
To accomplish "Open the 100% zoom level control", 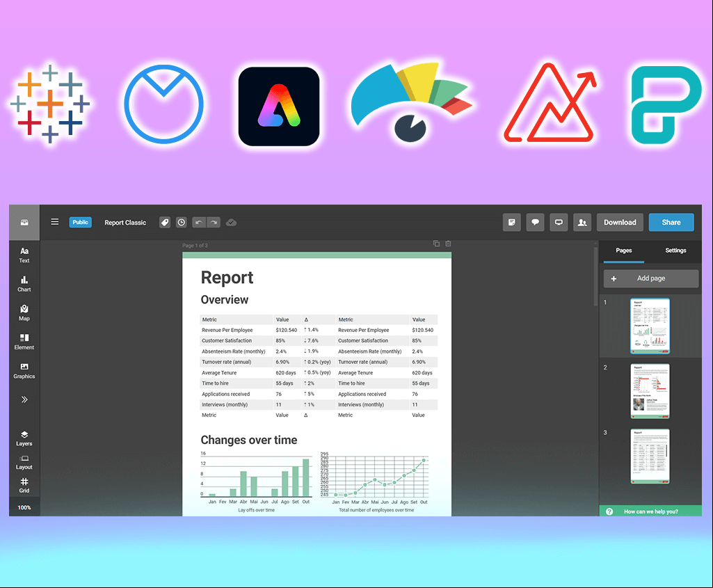I will (x=24, y=507).
